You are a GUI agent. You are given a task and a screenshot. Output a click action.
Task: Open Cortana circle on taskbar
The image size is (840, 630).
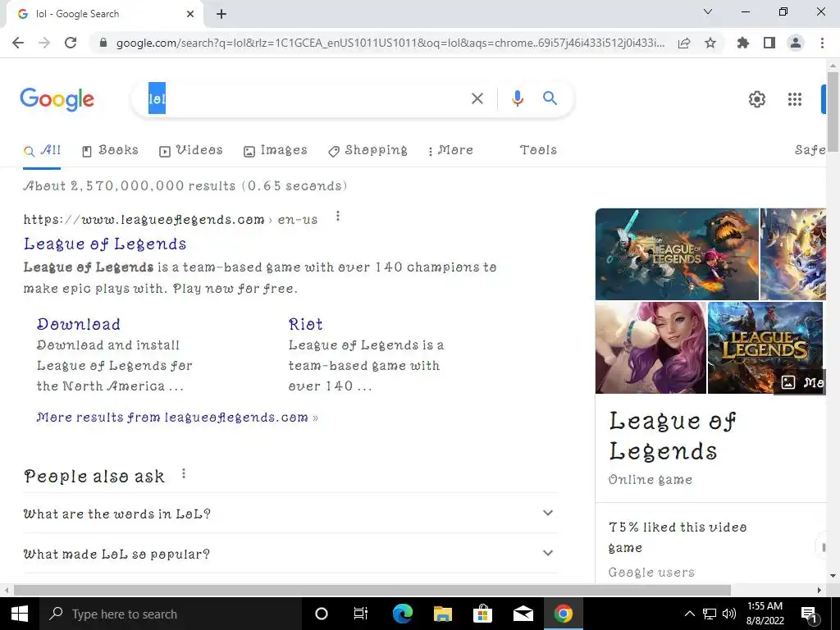(322, 614)
